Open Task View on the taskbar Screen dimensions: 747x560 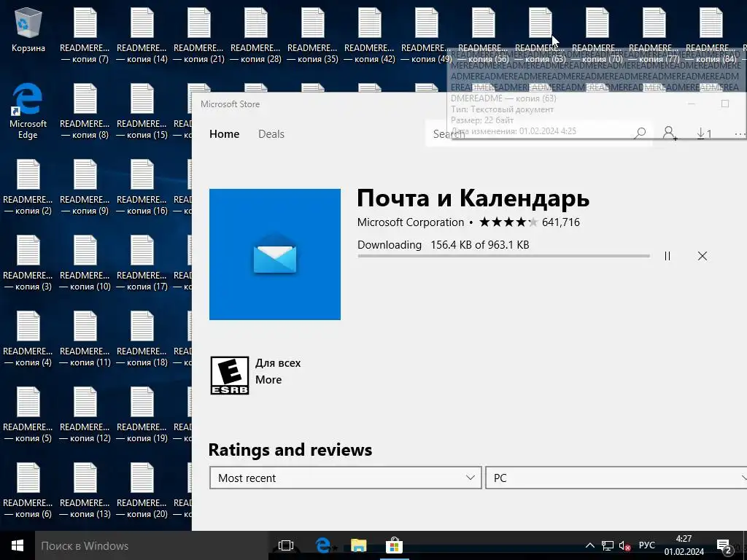pyautogui.click(x=286, y=545)
